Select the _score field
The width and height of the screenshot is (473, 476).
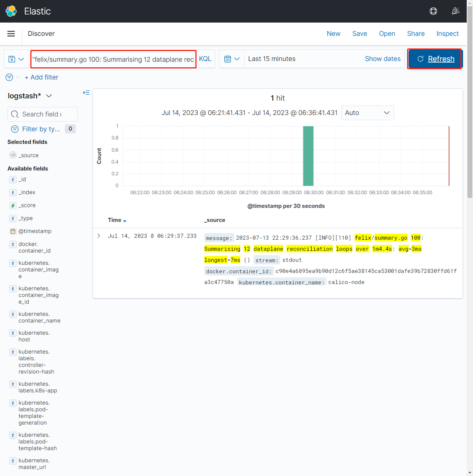(x=27, y=205)
